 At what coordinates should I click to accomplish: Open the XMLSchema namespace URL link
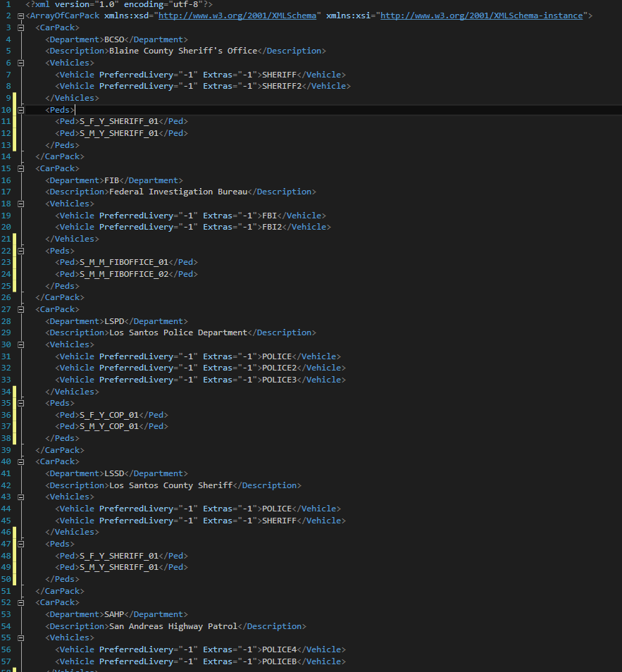point(237,16)
